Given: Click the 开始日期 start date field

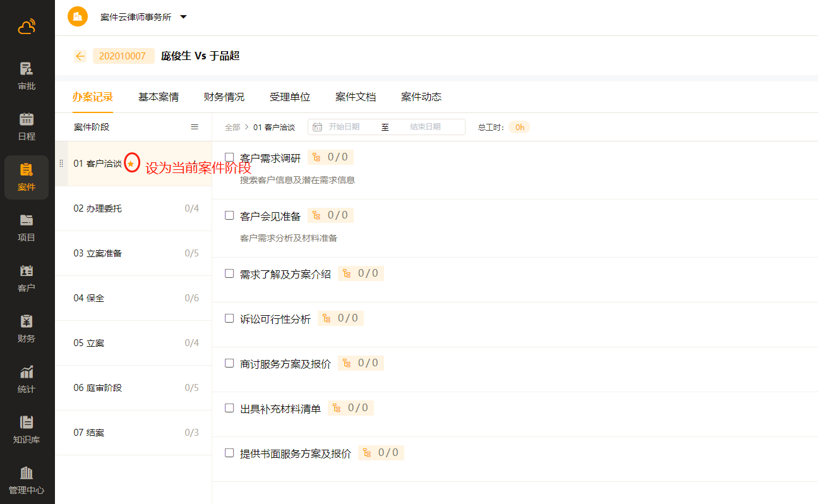Looking at the screenshot, I should point(344,127).
